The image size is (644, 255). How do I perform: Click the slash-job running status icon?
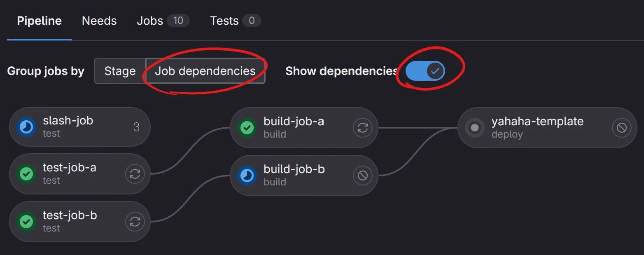click(26, 127)
